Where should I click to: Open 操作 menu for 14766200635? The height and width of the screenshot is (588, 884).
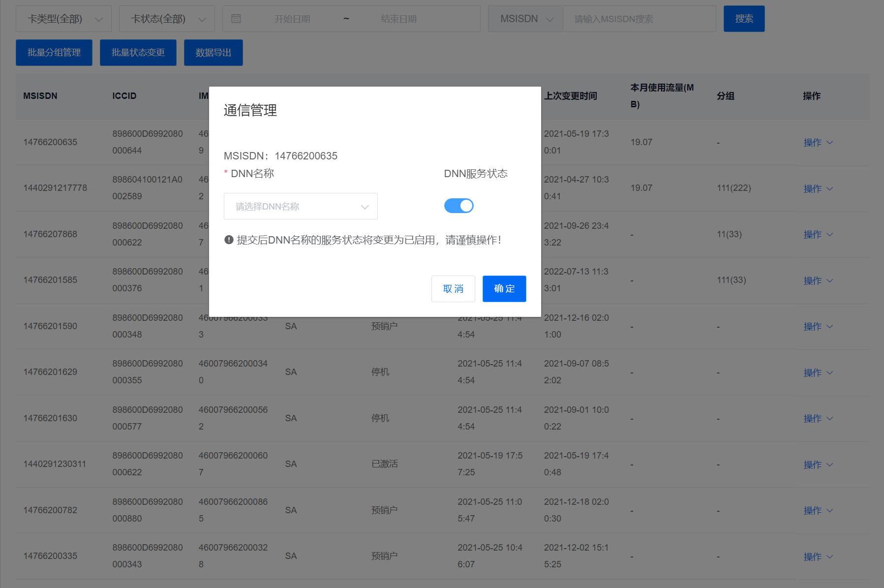(x=818, y=143)
